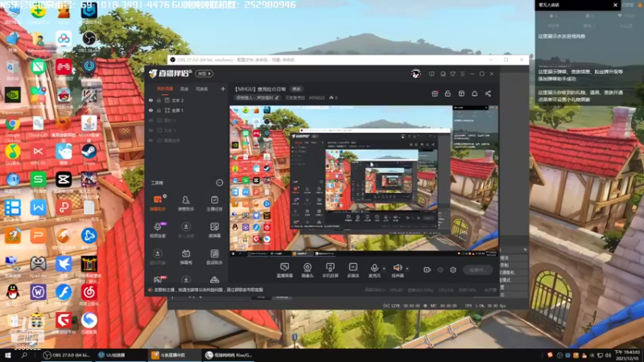This screenshot has width=644, height=362.
Task: Expand microphone options arrow
Action: click(x=384, y=269)
